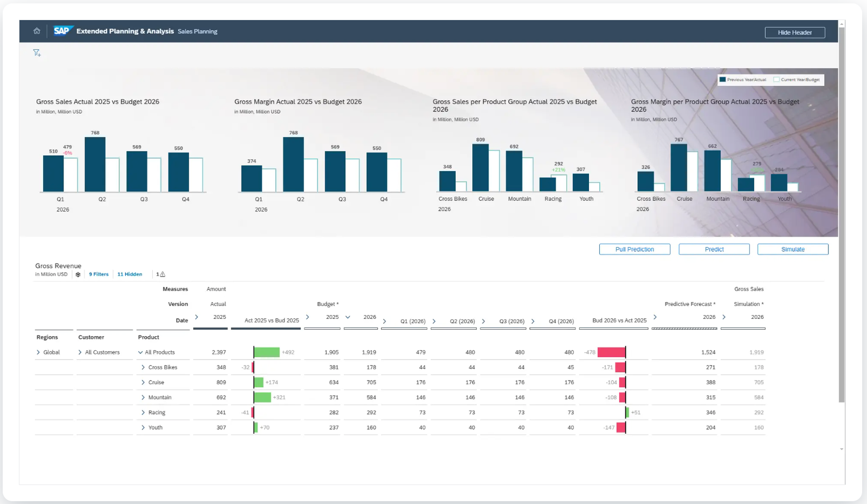Click the Hide Header button
This screenshot has height=504, width=867.
794,32
